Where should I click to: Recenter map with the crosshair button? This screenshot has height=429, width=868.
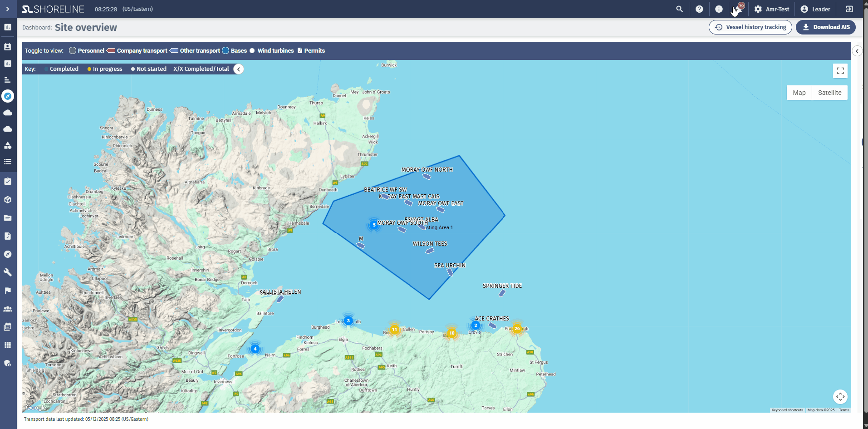(x=840, y=396)
